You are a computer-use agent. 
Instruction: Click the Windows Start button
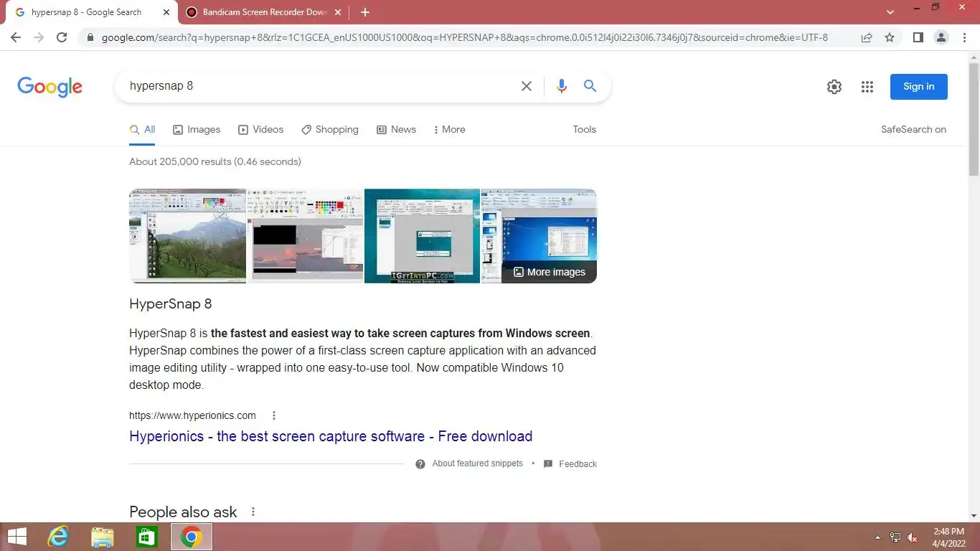point(17,537)
